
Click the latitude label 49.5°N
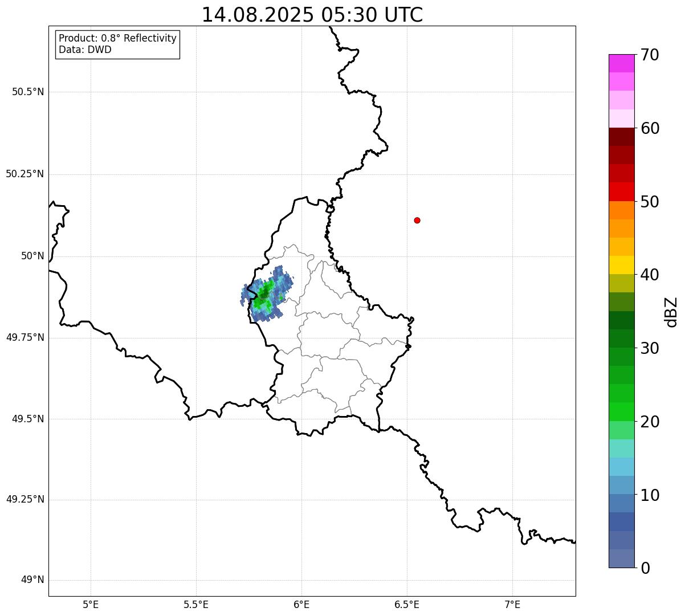click(28, 419)
